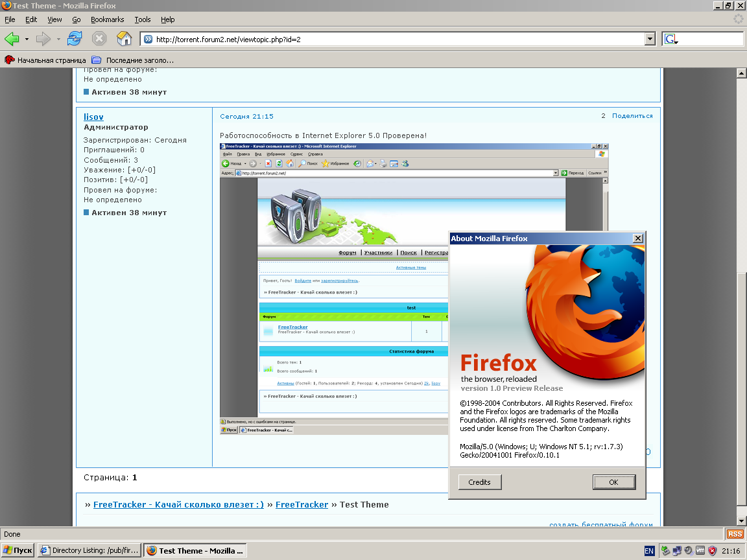The height and width of the screenshot is (560, 747).
Task: Click the throbber activity indicator icon
Action: tap(738, 19)
